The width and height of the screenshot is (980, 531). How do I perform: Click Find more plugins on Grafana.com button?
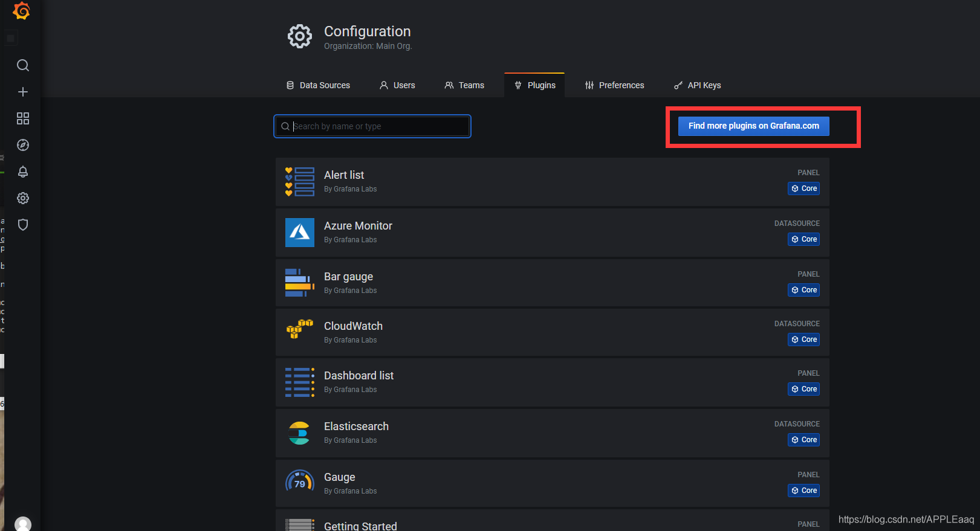click(x=754, y=126)
